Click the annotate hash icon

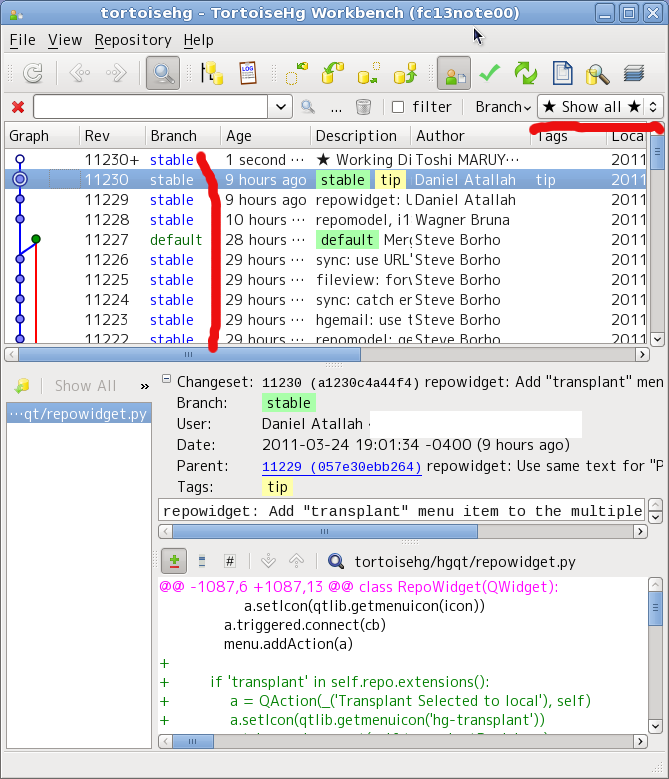pyautogui.click(x=229, y=562)
